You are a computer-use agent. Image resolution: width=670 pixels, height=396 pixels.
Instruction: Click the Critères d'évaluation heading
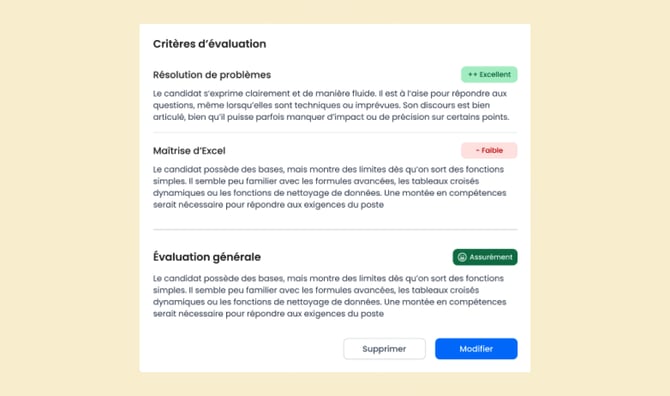(209, 44)
